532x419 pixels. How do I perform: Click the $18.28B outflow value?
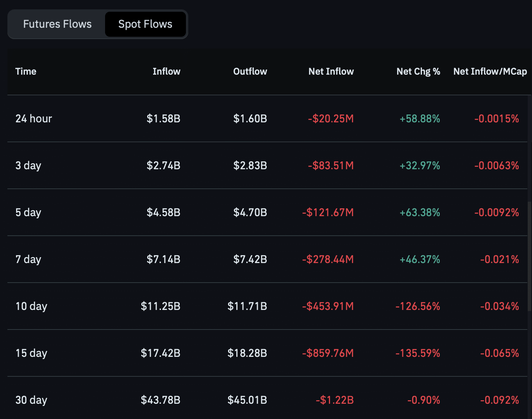[247, 353]
